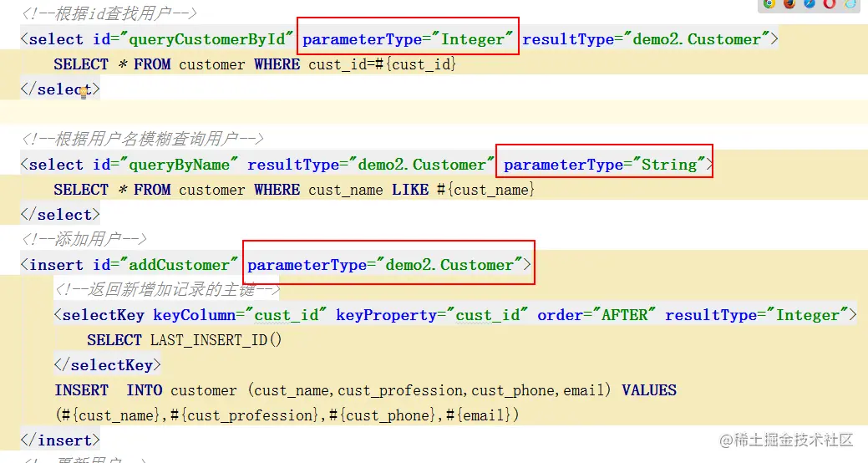
Task: Click SELECT LAST_INSERT_ID() statement
Action: (x=185, y=340)
